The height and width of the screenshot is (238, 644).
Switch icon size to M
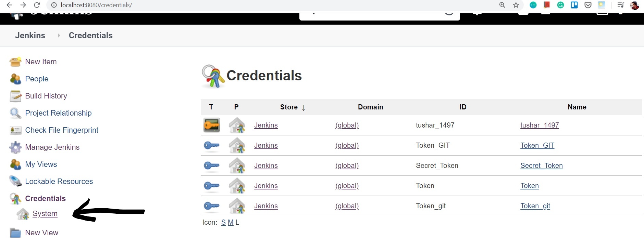(231, 222)
